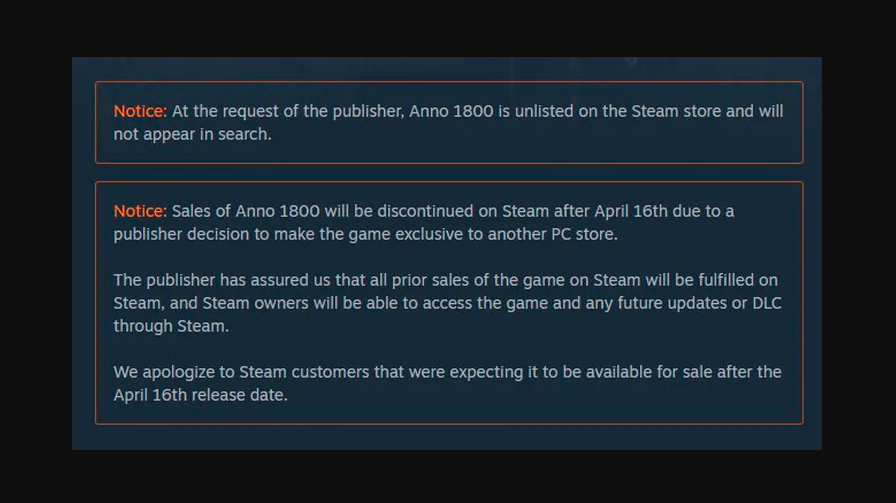896x503 pixels.
Task: Click the line "not appear in search."
Action: 192,134
